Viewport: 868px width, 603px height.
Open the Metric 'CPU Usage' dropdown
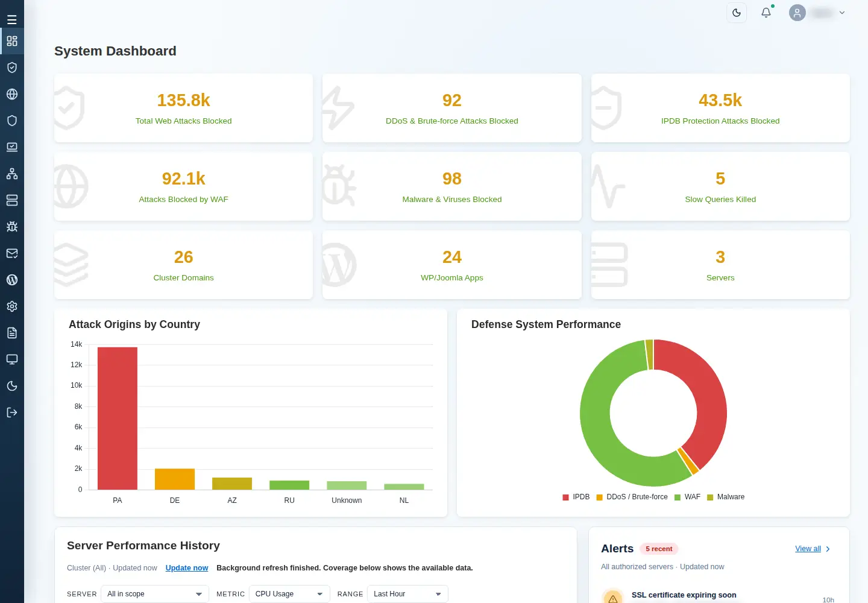coord(289,594)
